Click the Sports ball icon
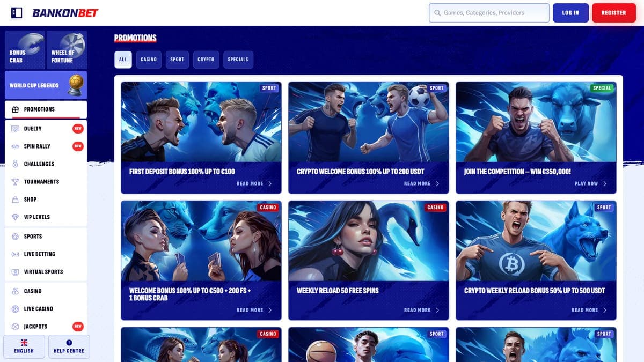 15,237
